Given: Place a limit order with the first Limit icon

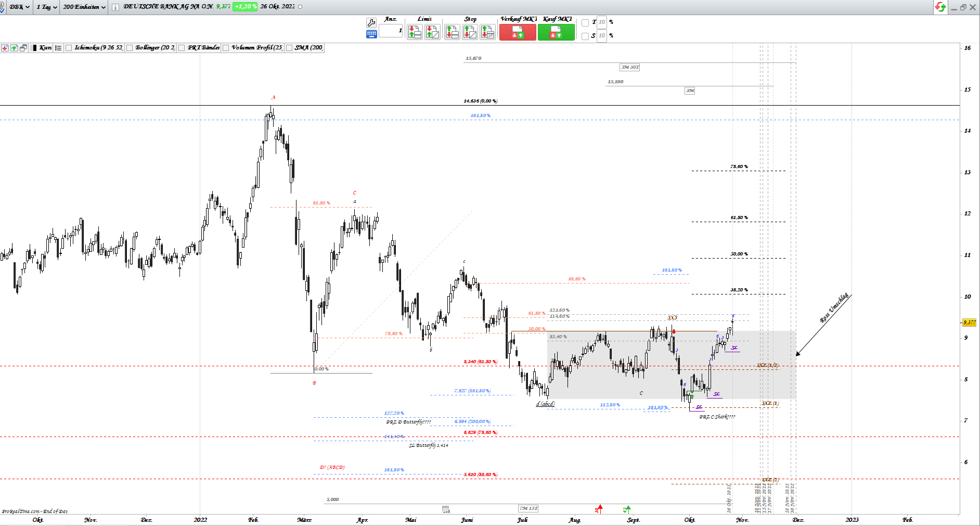Looking at the screenshot, I should pos(415,32).
